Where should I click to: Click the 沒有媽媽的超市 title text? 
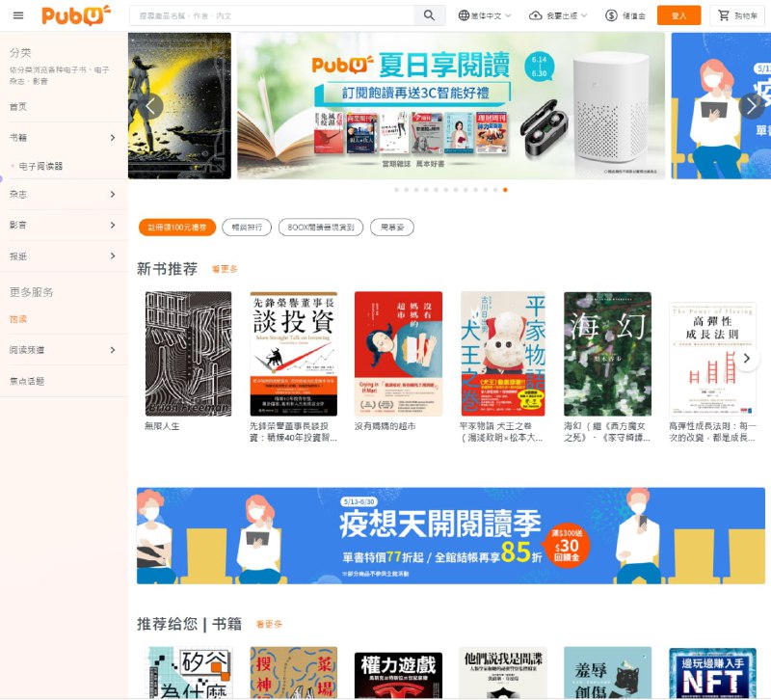tap(385, 426)
